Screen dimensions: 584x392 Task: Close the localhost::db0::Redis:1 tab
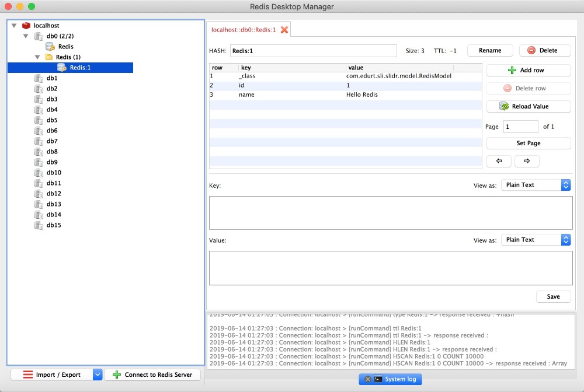[284, 30]
